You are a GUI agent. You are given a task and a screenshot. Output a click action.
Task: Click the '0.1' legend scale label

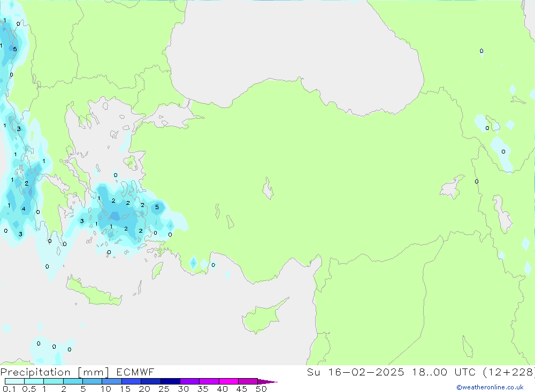click(x=9, y=389)
